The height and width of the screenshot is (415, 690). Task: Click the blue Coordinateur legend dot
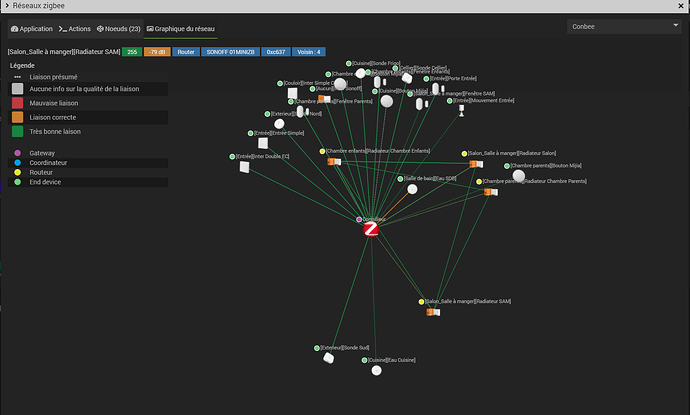pyautogui.click(x=18, y=163)
